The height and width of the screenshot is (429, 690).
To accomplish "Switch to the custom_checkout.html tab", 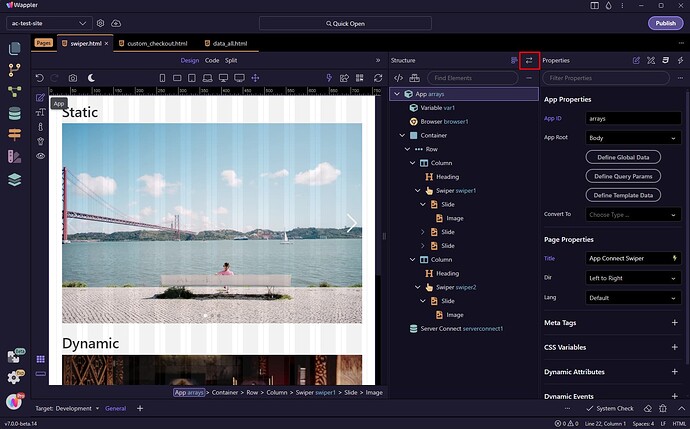I will [153, 44].
